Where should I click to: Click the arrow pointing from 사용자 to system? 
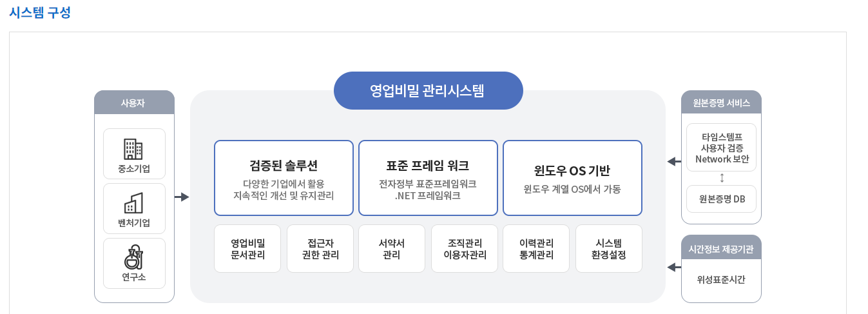[182, 197]
